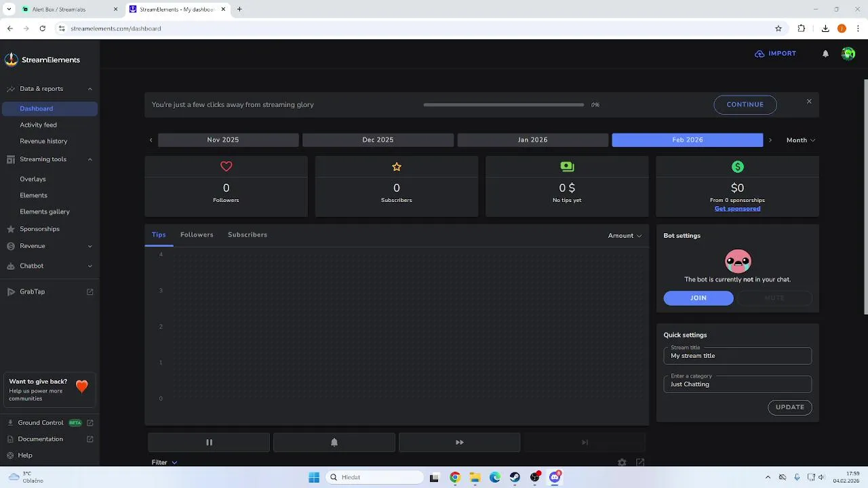Open browser downloads icon
Screen dimensions: 868x488
tap(825, 28)
